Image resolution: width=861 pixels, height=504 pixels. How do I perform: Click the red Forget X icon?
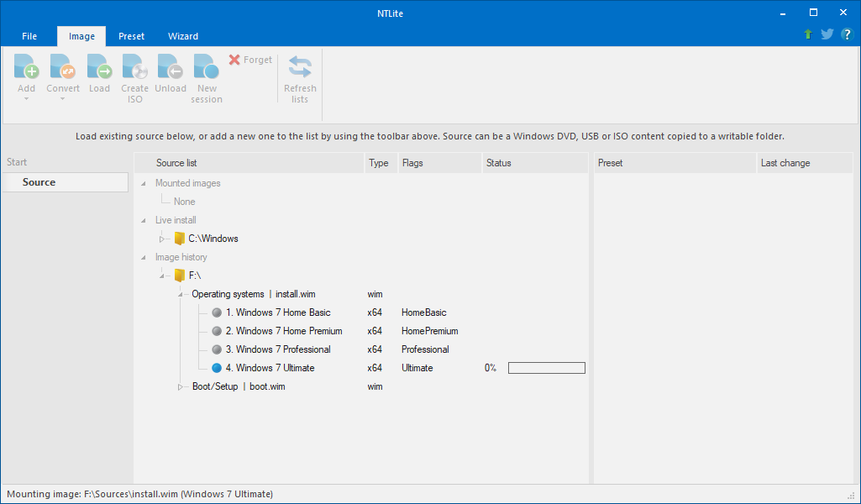234,60
